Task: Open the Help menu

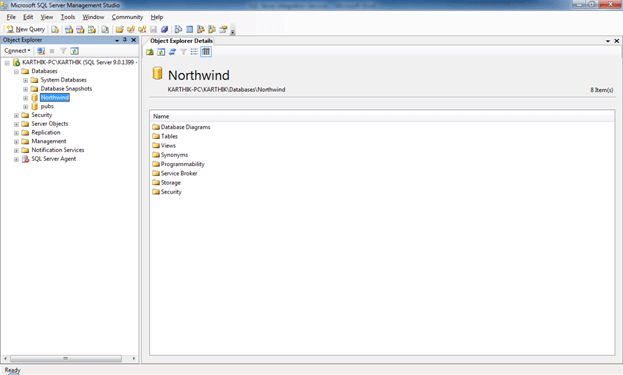Action: coord(157,17)
